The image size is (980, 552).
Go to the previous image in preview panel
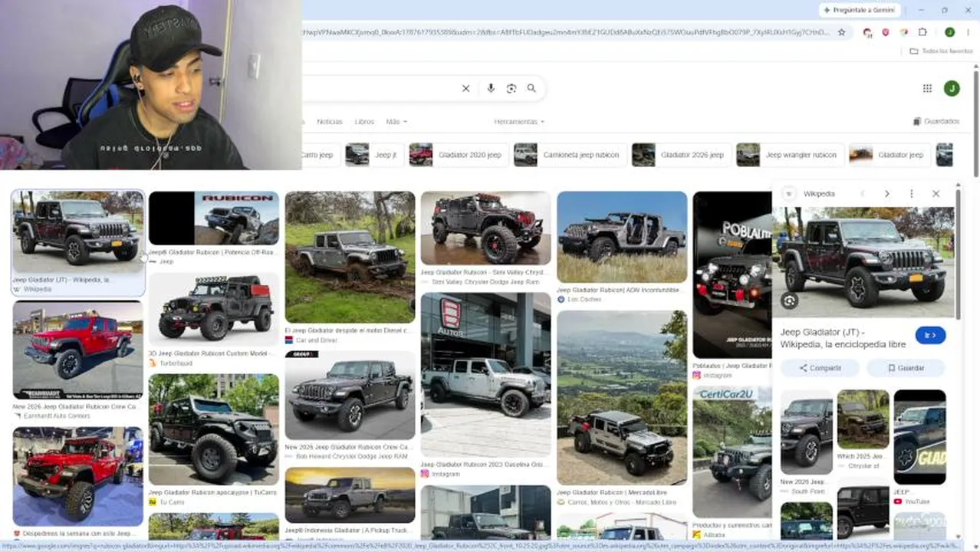tap(862, 194)
